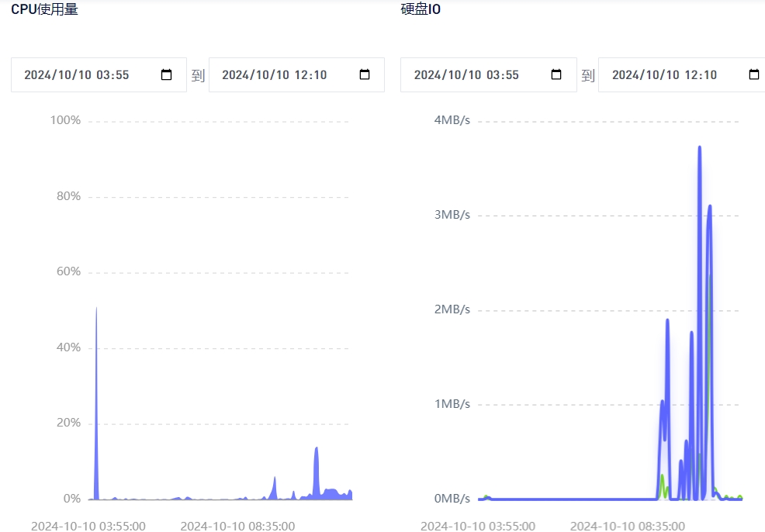Open calendar picker for CPU start time

[x=166, y=75]
